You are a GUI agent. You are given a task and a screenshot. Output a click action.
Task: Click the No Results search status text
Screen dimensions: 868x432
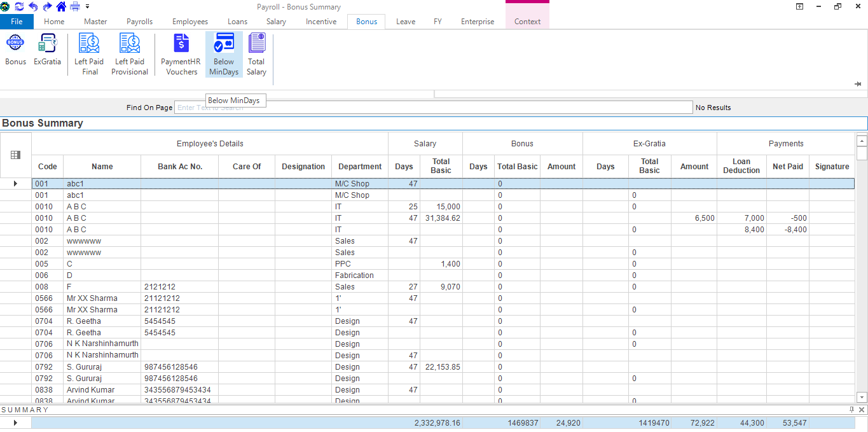point(713,108)
